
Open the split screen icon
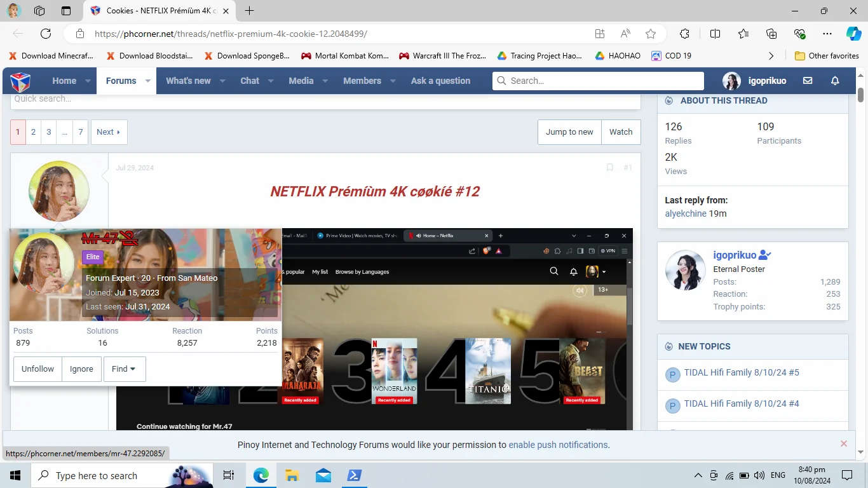pyautogui.click(x=715, y=34)
